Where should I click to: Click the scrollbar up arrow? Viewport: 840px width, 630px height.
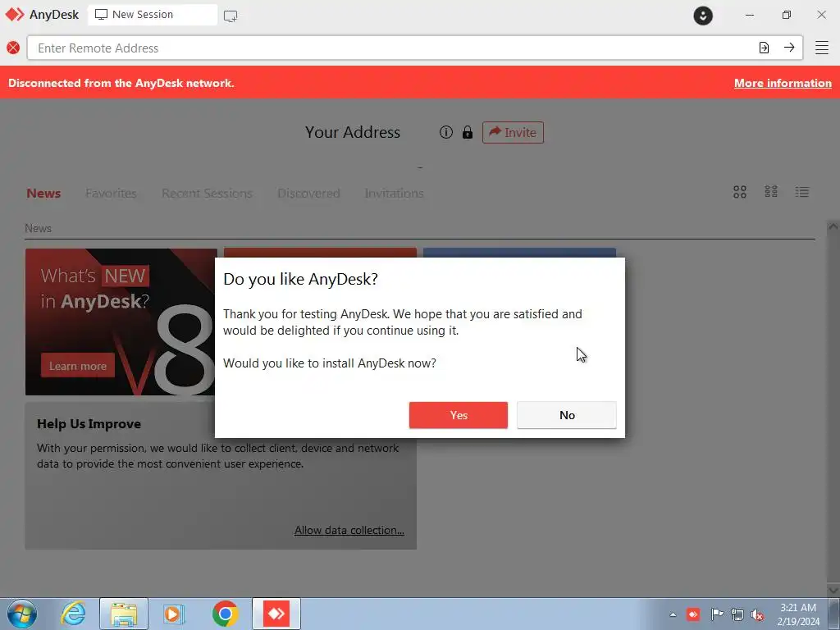point(833,226)
